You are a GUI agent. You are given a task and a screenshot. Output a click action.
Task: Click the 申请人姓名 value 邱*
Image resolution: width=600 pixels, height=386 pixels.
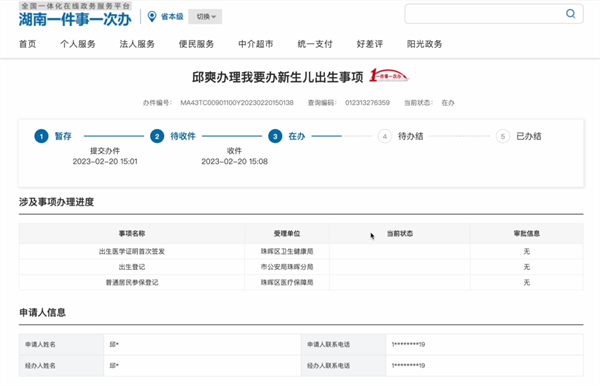click(114, 344)
